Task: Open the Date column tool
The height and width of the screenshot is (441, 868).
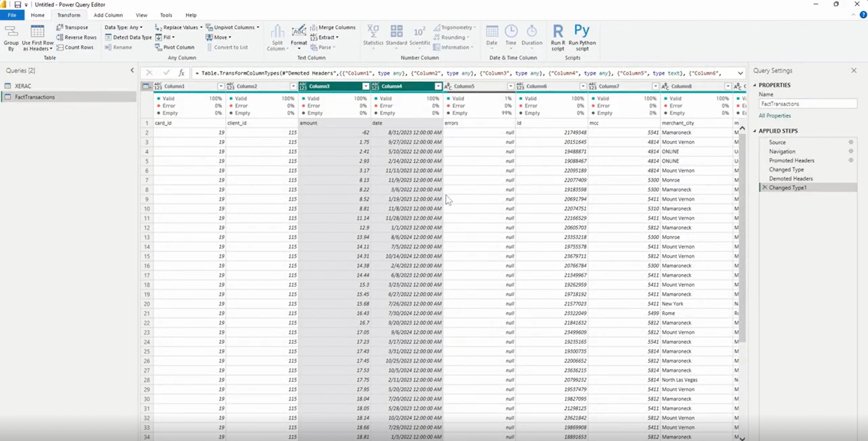Action: click(492, 36)
